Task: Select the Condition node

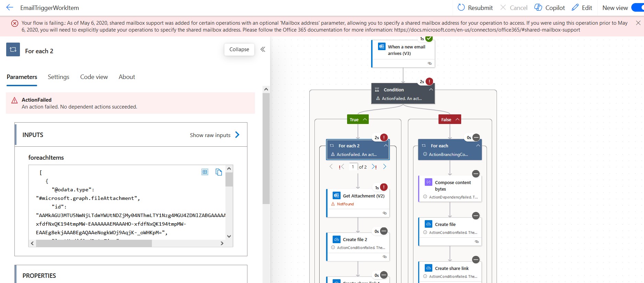Action: pos(403,93)
